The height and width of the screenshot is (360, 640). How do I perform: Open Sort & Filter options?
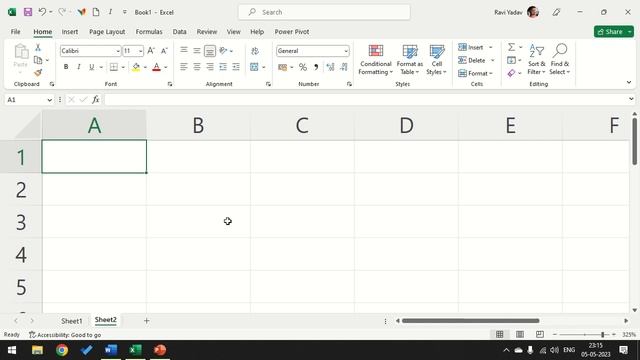[x=536, y=60]
